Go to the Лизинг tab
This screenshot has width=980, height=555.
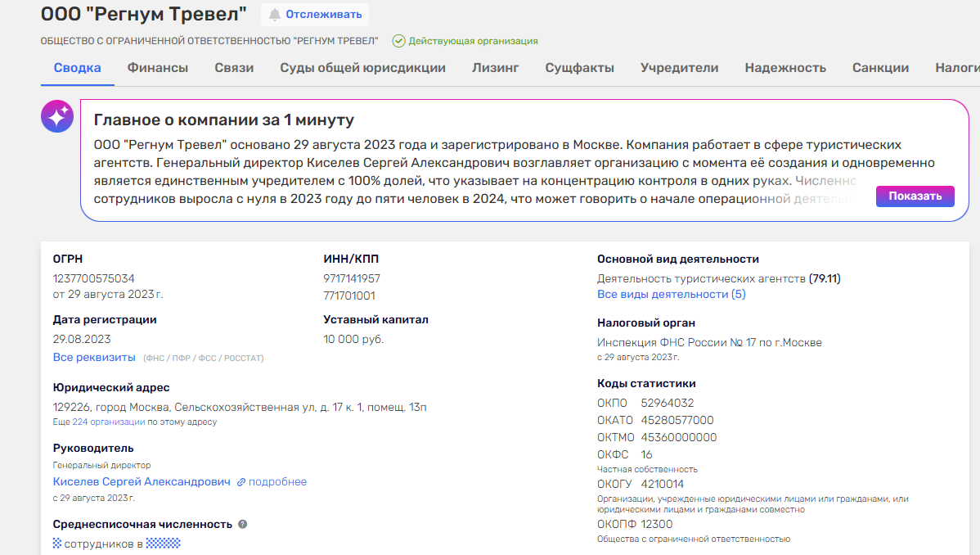(495, 68)
